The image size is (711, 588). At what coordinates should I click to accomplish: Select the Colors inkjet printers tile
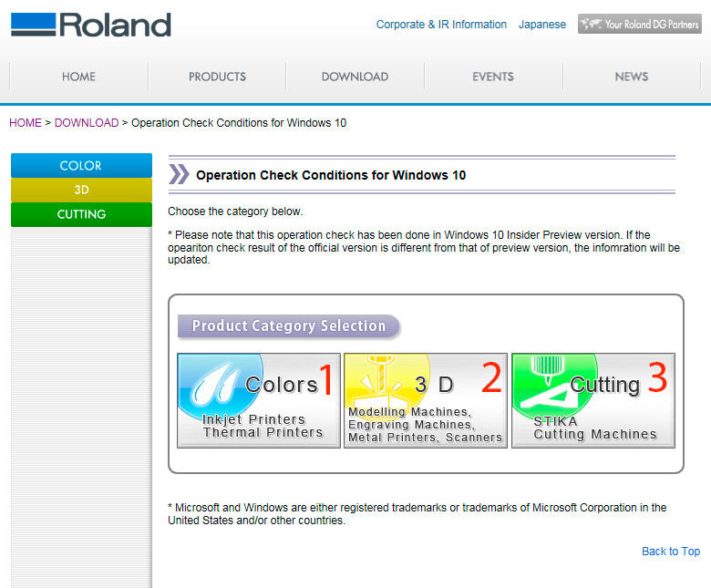pyautogui.click(x=259, y=400)
